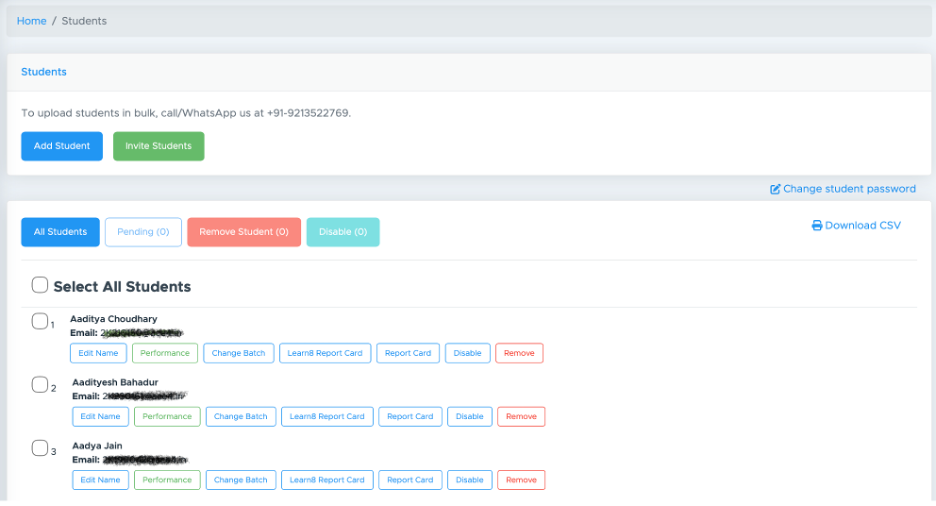
Task: Click the name Aadya Jain
Action: coord(97,446)
